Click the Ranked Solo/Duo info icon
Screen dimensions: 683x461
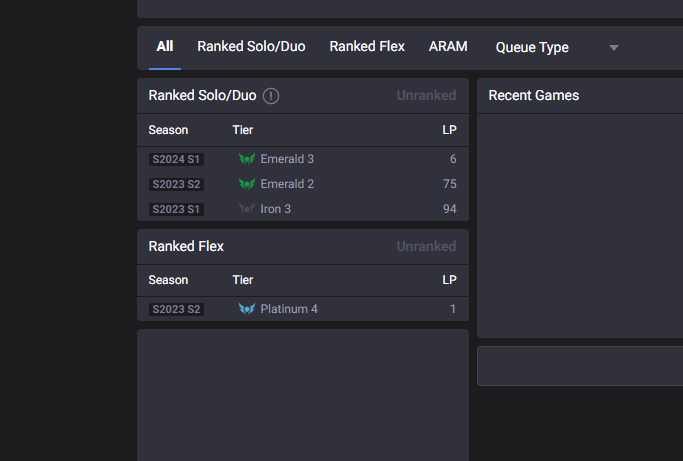(271, 96)
